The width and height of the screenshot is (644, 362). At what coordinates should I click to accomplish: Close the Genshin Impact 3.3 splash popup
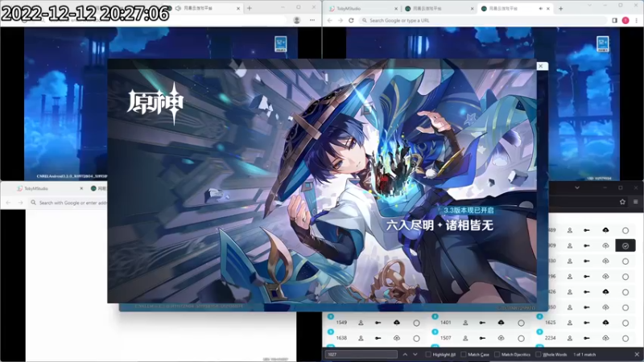click(541, 66)
